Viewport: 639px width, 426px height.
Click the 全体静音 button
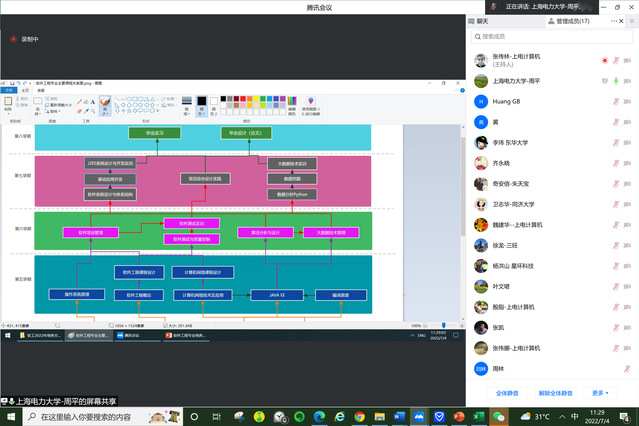coord(510,393)
